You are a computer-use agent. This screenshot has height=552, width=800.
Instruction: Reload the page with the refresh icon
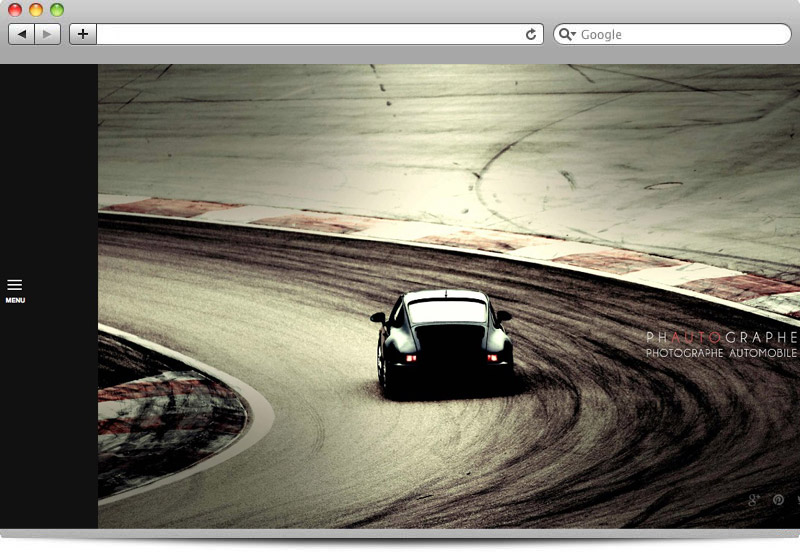(531, 34)
